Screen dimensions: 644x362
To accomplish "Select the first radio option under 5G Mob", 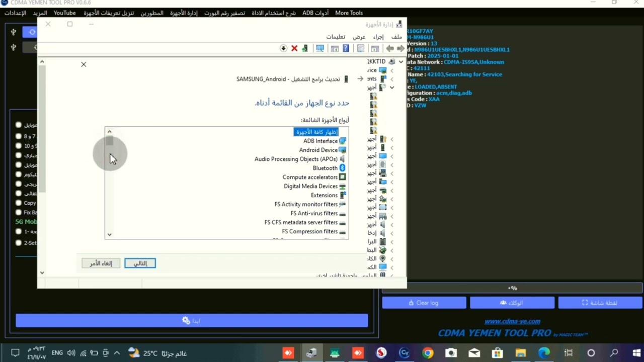I will click(x=19, y=232).
